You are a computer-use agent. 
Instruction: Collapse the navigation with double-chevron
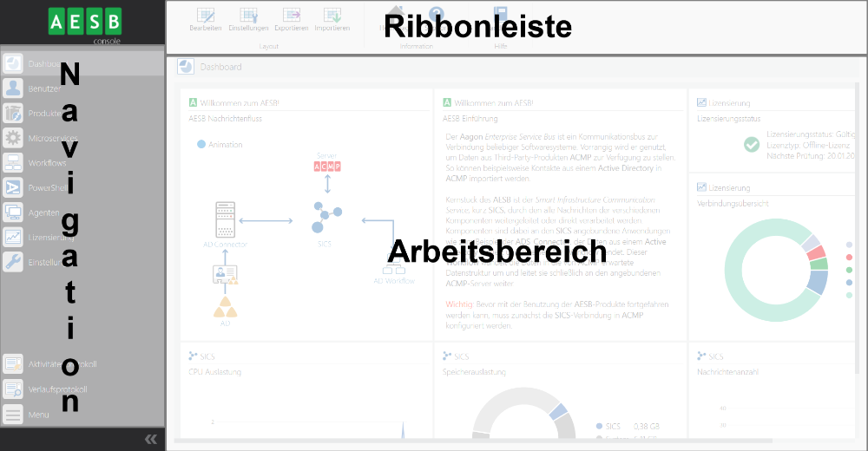pyautogui.click(x=151, y=439)
